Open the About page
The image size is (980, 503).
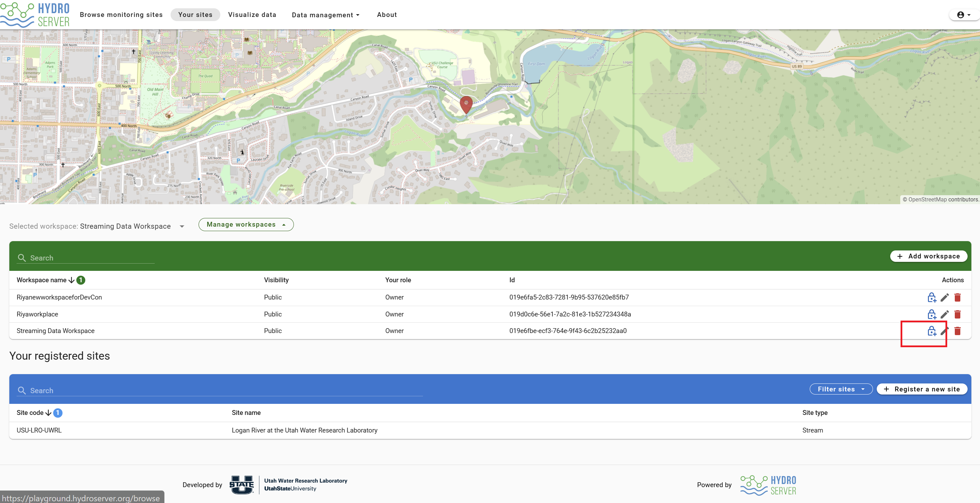coord(386,15)
